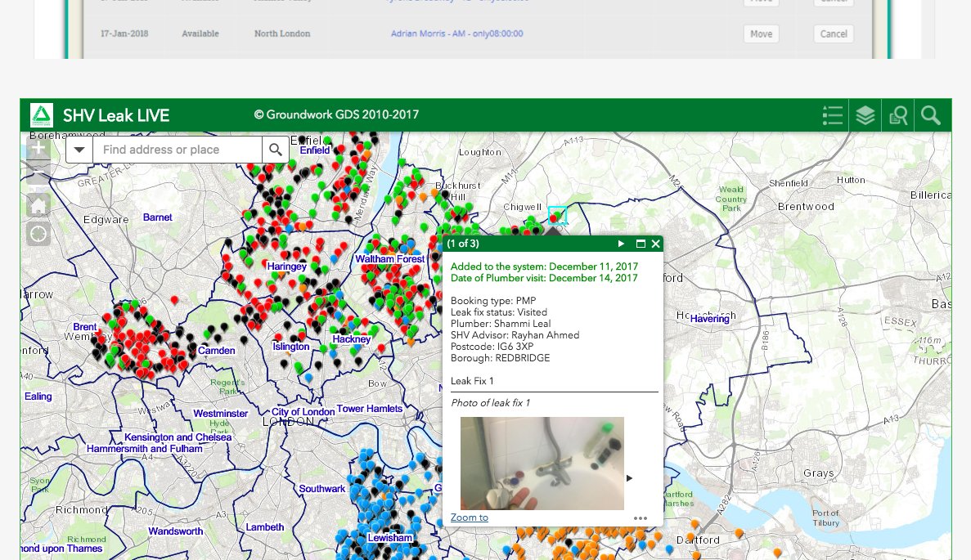Image resolution: width=971 pixels, height=560 pixels.
Task: Click the Available status cell
Action: click(x=200, y=34)
